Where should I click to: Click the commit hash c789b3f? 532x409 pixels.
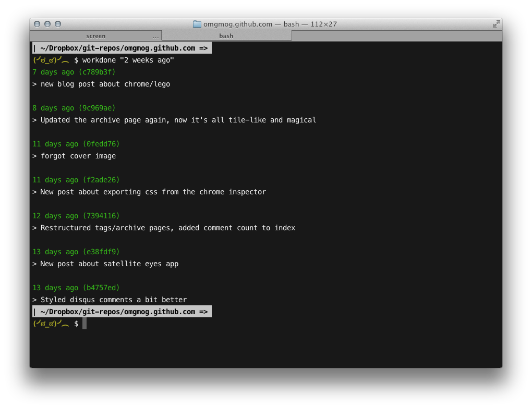97,72
